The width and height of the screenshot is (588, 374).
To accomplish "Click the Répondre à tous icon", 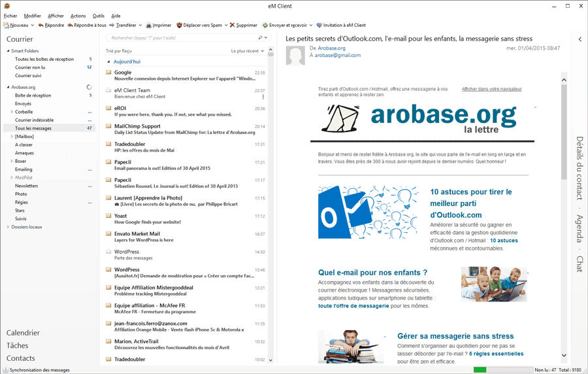I will click(x=70, y=25).
